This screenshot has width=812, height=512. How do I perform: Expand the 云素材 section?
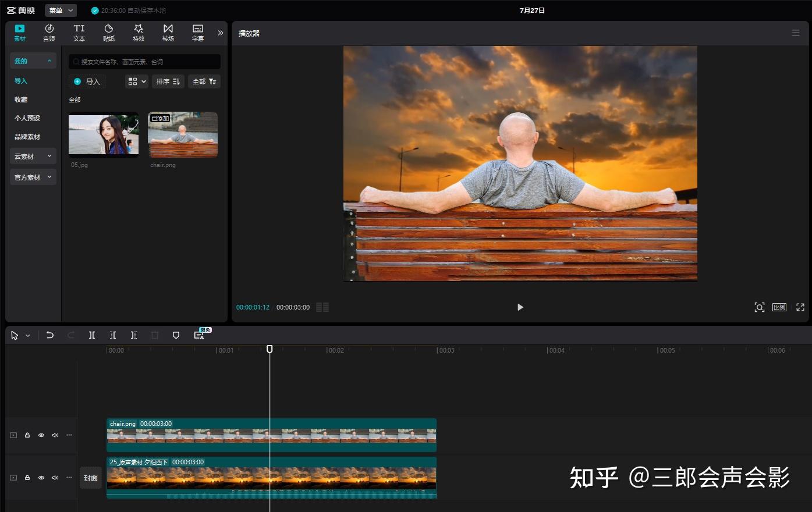tap(33, 157)
